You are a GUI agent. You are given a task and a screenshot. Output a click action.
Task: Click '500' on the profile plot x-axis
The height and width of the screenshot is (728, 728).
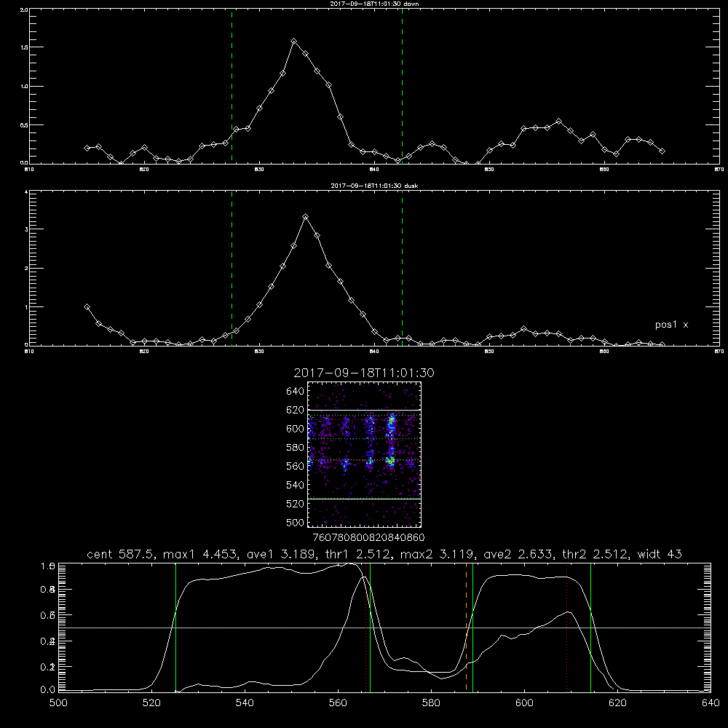[58, 703]
